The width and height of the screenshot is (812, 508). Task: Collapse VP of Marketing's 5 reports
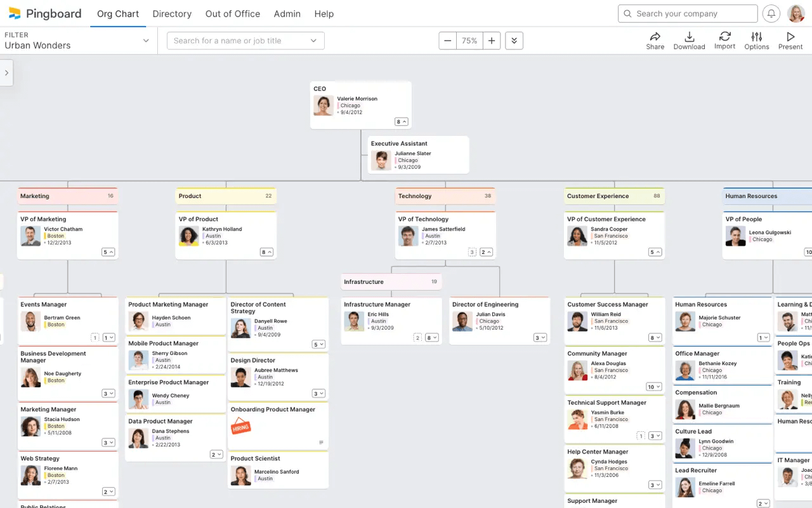(x=108, y=252)
